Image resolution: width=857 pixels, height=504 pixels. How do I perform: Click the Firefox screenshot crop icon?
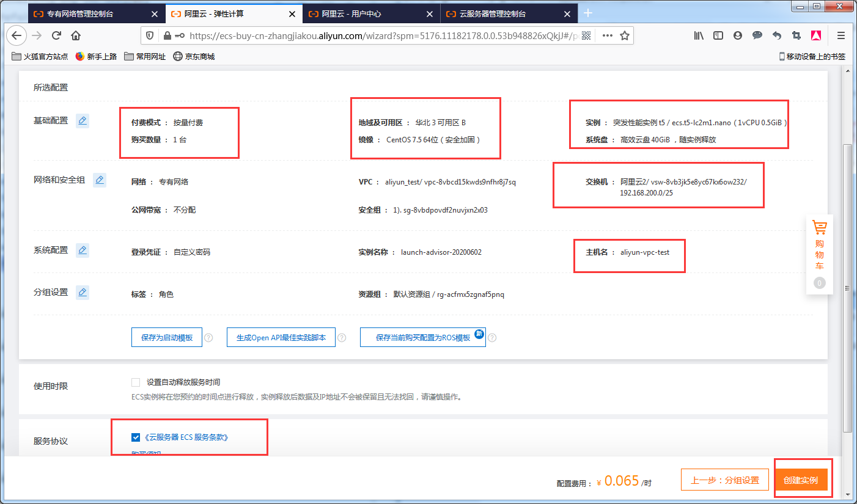pyautogui.click(x=796, y=35)
